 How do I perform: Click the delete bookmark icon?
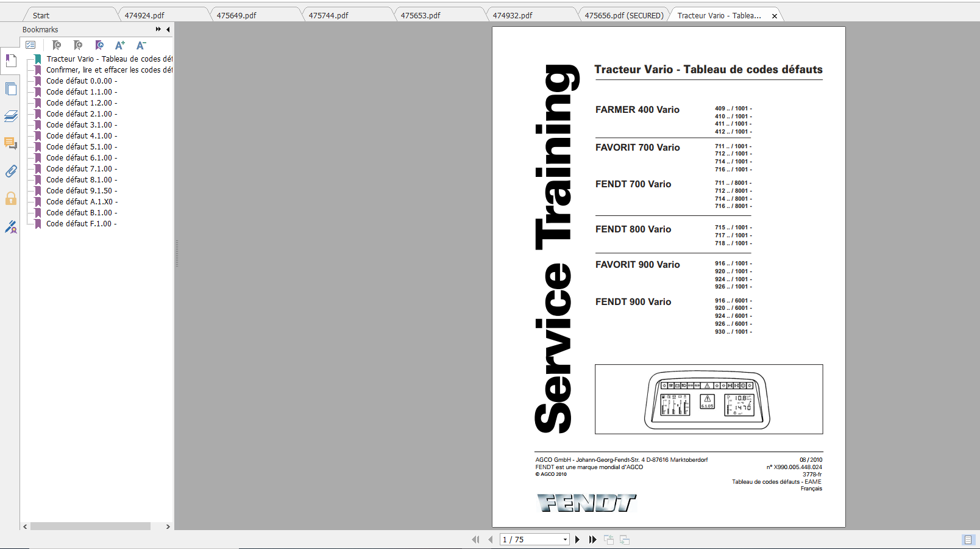(57, 45)
